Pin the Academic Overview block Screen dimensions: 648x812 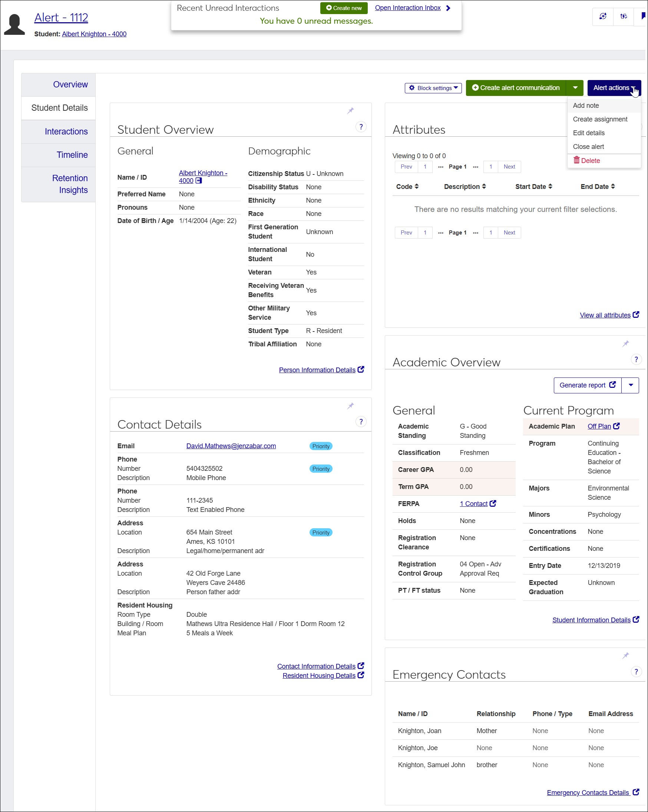tap(626, 343)
